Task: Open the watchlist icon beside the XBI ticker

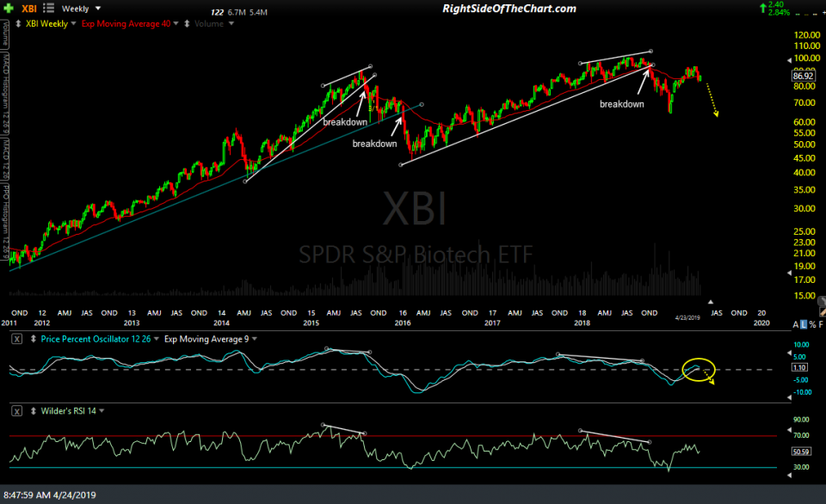Action: tap(47, 8)
